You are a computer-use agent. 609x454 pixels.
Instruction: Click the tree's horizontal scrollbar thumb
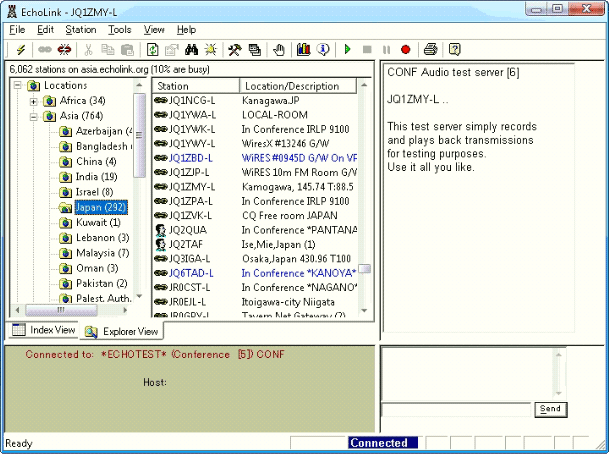[61, 310]
